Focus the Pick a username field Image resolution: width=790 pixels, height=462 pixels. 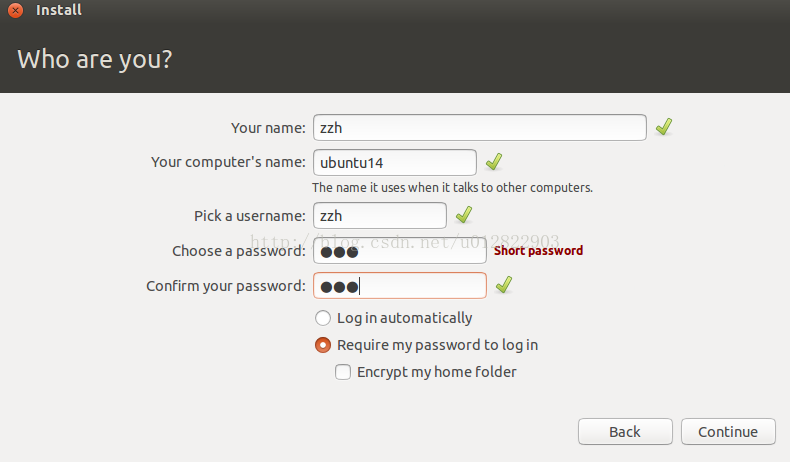(x=379, y=215)
